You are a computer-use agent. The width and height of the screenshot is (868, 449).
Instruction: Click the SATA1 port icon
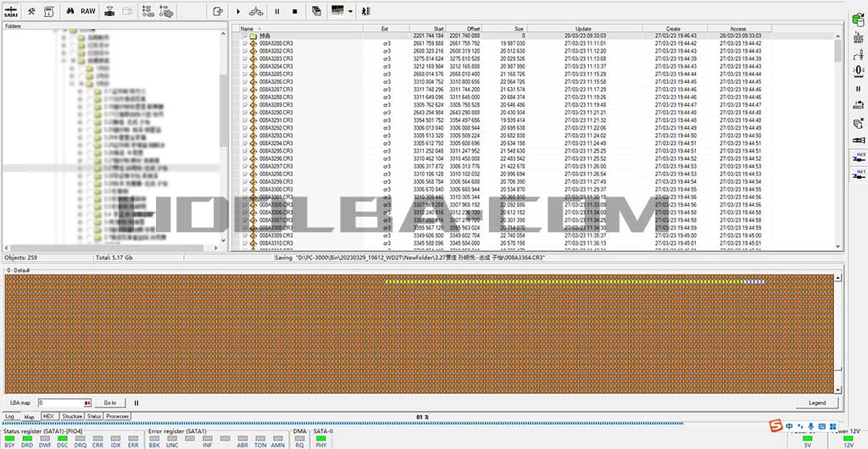11,11
